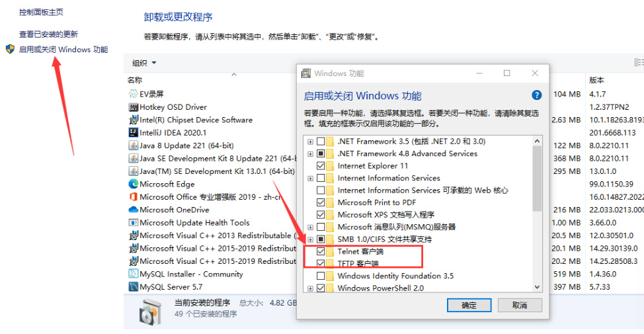Check the Internet Information Services checkbox
The width and height of the screenshot is (644, 334).
321,179
